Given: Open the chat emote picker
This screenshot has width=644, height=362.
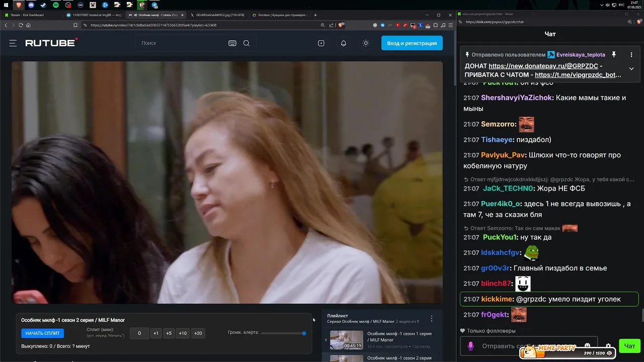Looking at the screenshot, I should click(x=587, y=346).
